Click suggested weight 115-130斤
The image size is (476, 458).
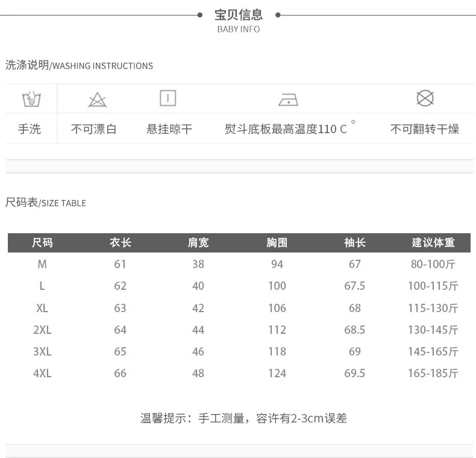433,308
